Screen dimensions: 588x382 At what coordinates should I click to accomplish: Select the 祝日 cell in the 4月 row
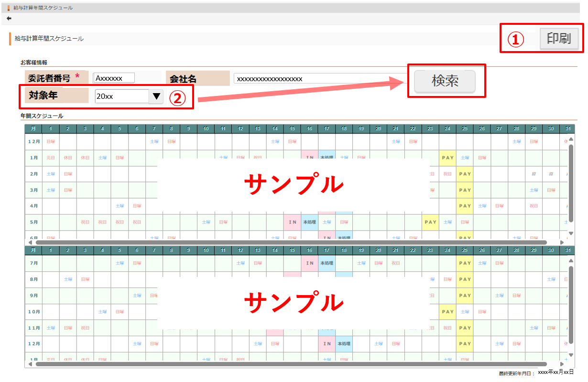(x=534, y=206)
